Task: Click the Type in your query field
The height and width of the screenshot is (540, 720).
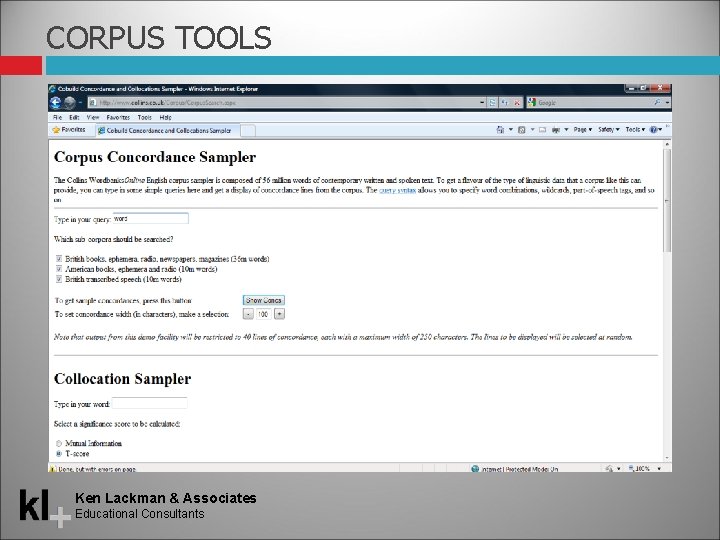Action: coord(151,219)
